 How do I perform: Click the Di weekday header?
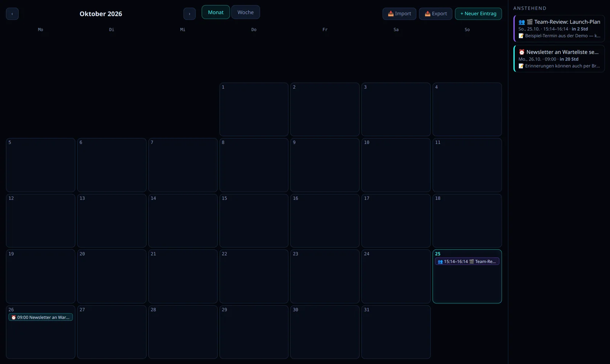[112, 30]
